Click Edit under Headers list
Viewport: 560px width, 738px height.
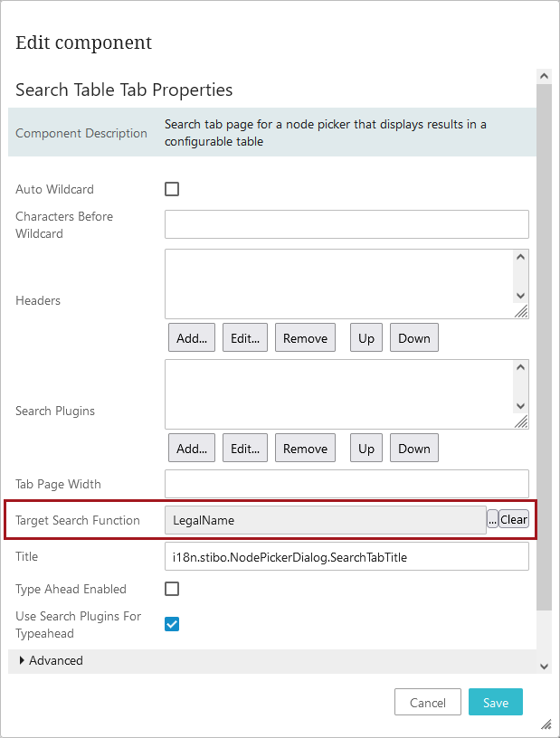pos(245,338)
